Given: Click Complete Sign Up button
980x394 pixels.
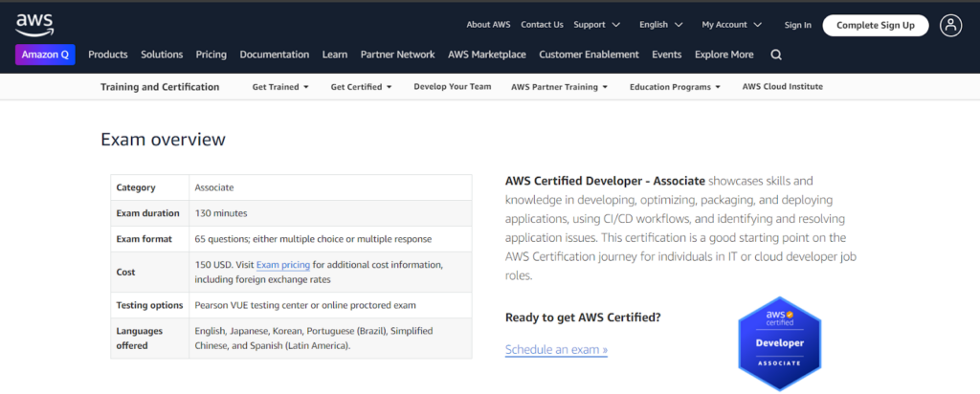Looking at the screenshot, I should pos(875,25).
